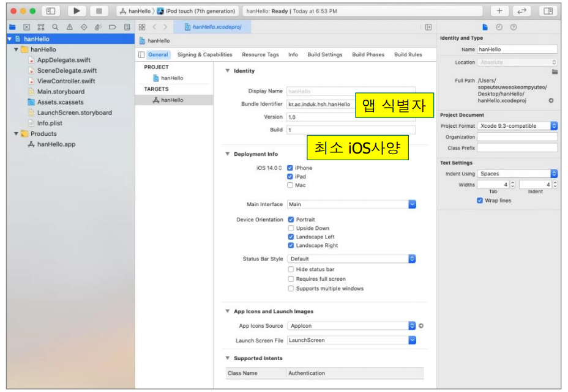Collapse the Products group

point(16,133)
